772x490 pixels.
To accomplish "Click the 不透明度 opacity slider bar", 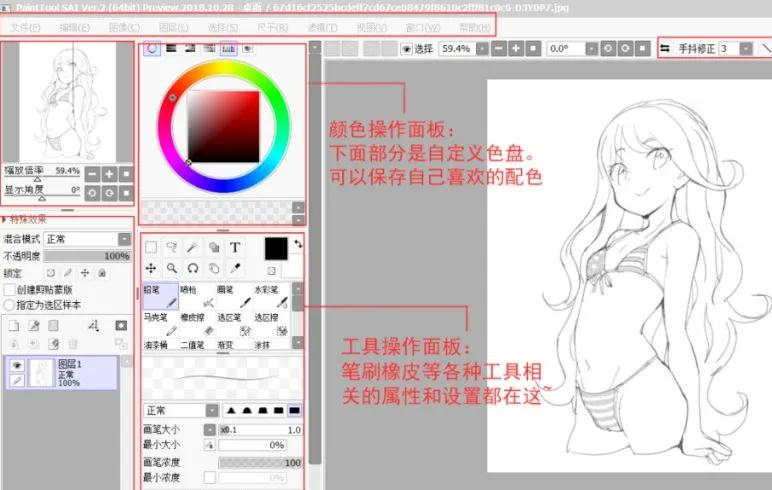I will point(87,256).
